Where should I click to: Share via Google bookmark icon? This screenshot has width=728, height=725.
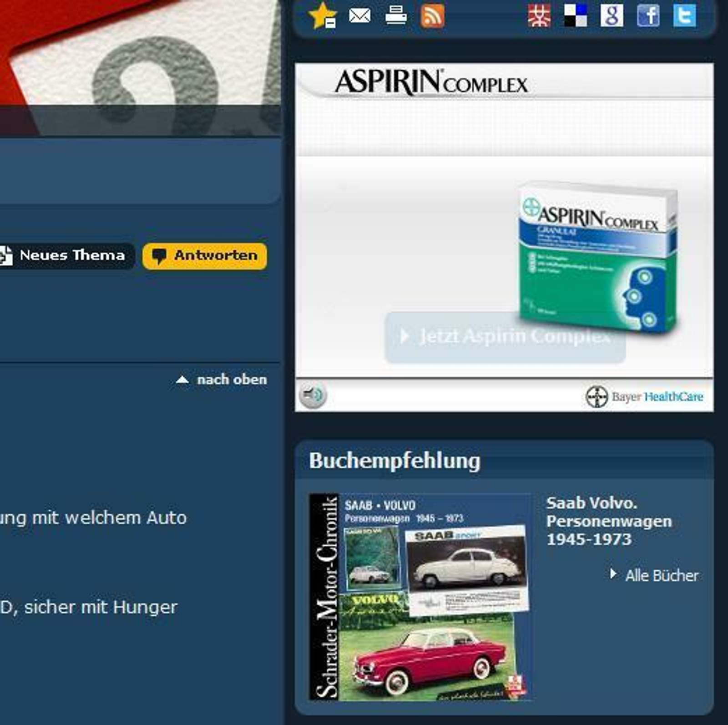pos(612,16)
